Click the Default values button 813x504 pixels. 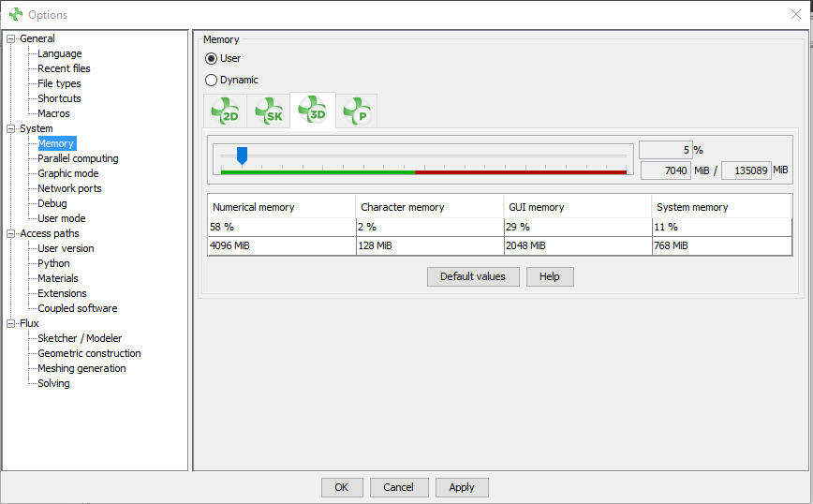(x=472, y=276)
